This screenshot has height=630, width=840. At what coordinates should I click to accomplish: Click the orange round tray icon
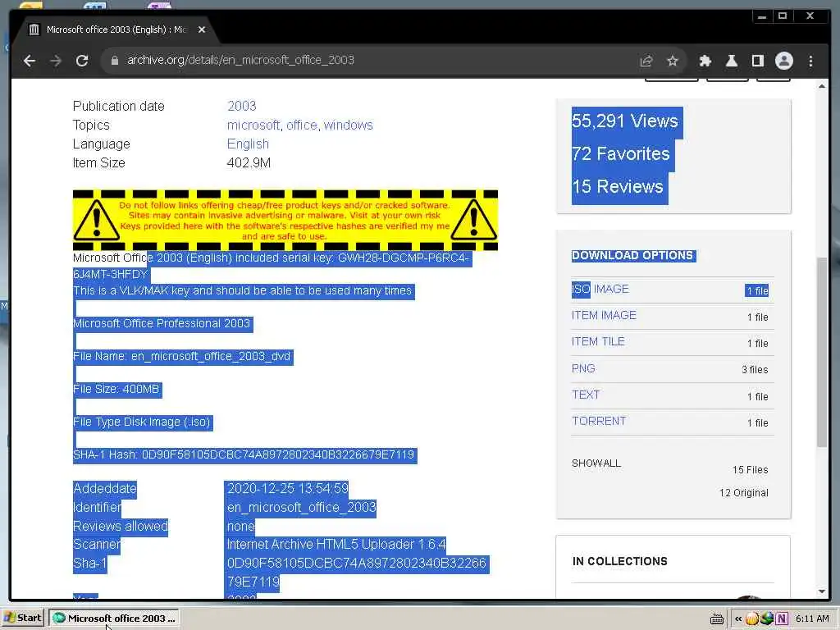pos(751,619)
